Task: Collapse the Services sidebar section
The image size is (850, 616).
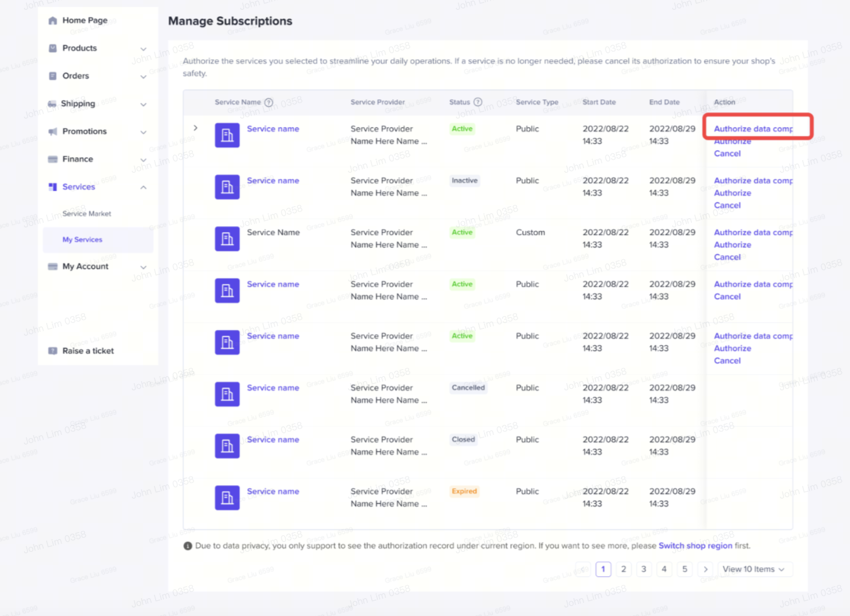Action: point(143,187)
